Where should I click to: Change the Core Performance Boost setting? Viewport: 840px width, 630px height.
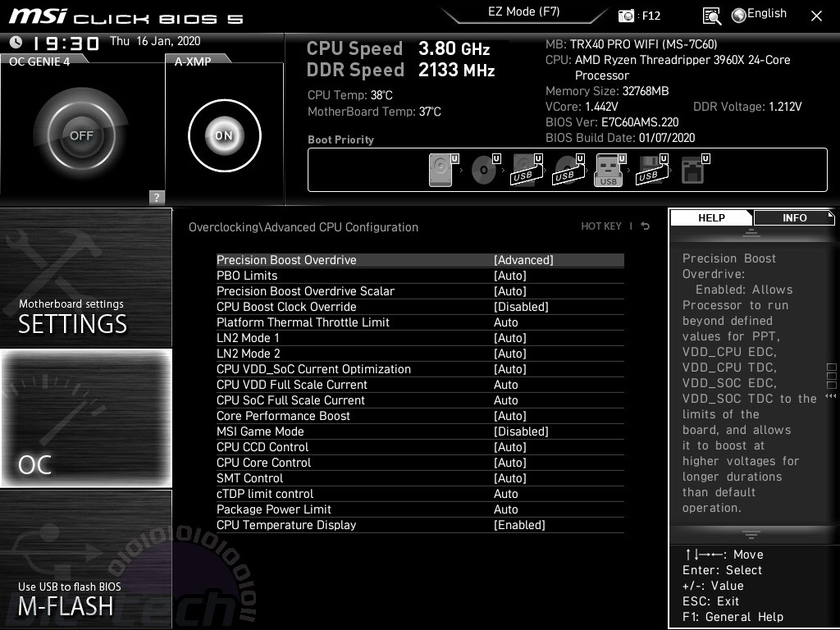(420, 416)
